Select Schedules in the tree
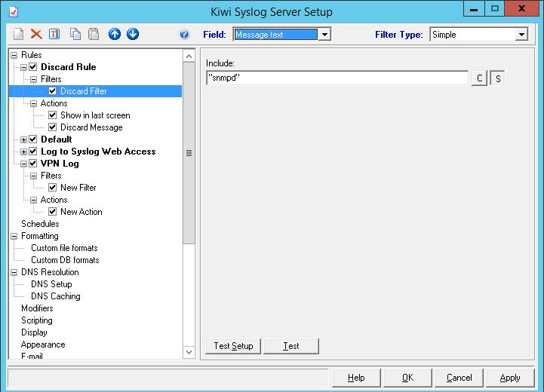Screen dimensions: 544x392 (x=40, y=224)
